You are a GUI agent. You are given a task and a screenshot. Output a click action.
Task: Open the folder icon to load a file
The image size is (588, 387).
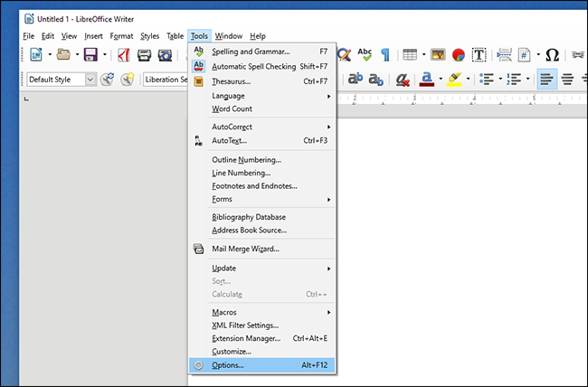[63, 55]
